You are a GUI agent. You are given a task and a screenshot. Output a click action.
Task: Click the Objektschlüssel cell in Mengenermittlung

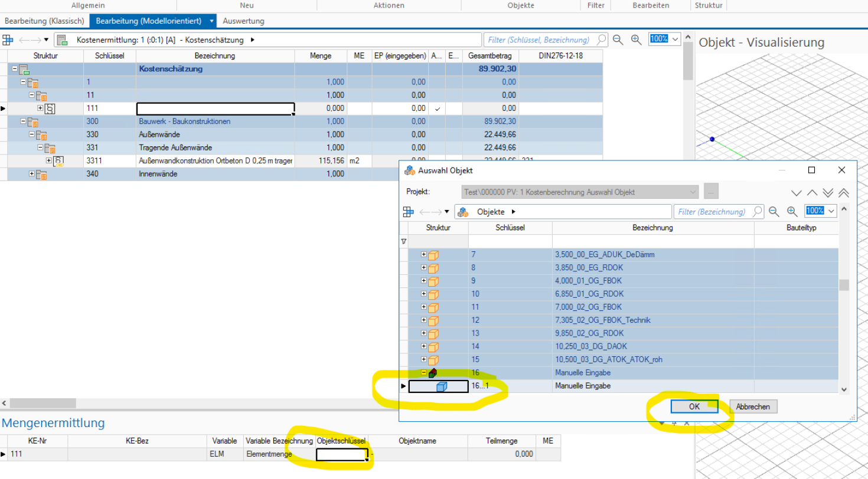coord(341,454)
